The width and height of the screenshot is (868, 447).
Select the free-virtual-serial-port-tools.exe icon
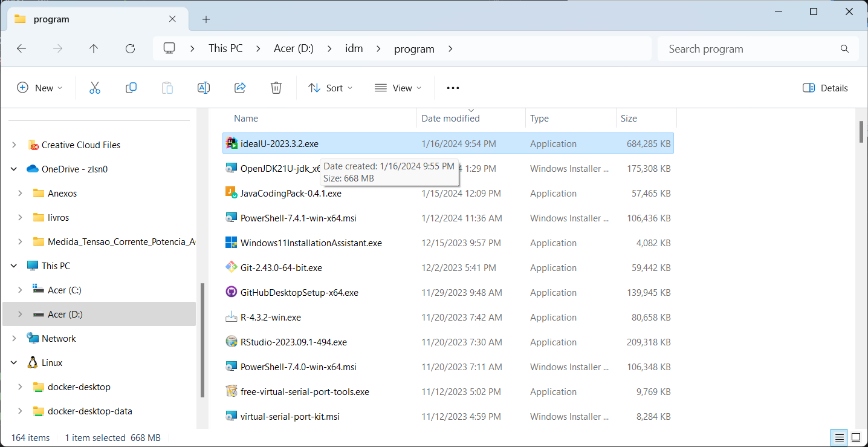click(x=231, y=391)
